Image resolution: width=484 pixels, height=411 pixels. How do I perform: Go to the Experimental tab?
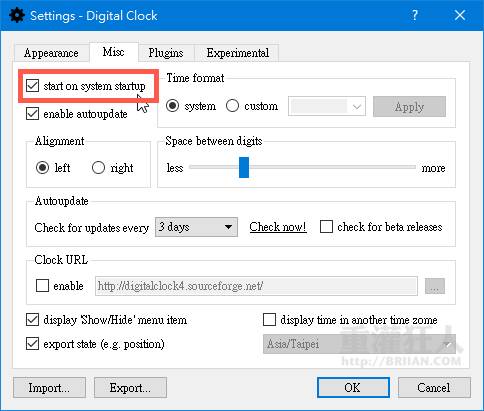237,53
